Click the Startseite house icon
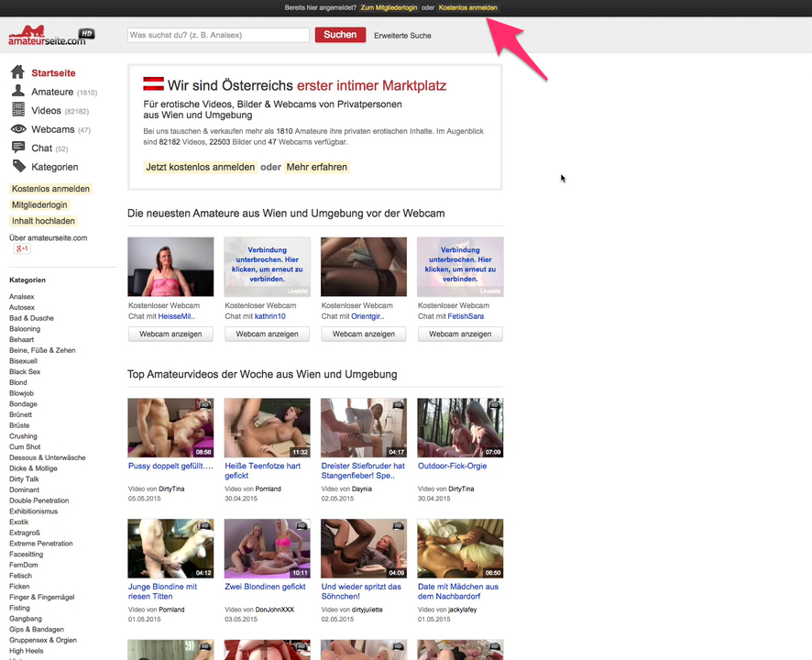This screenshot has width=812, height=660. coord(17,72)
